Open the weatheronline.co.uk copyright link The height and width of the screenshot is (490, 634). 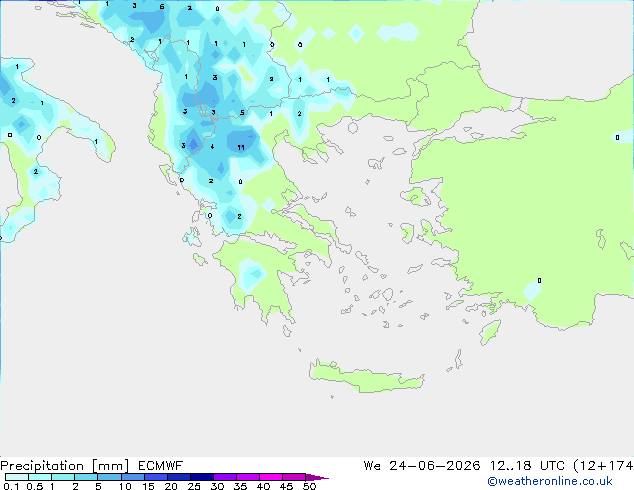coord(550,481)
